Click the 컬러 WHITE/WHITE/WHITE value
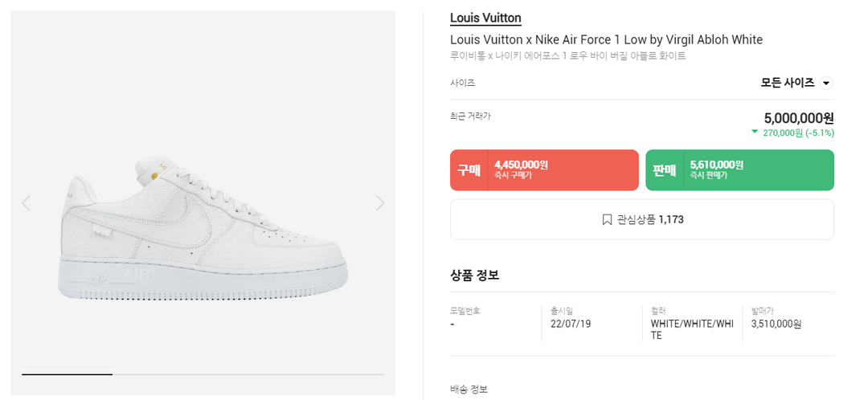Viewport: 868px width, 400px height. pos(691,329)
